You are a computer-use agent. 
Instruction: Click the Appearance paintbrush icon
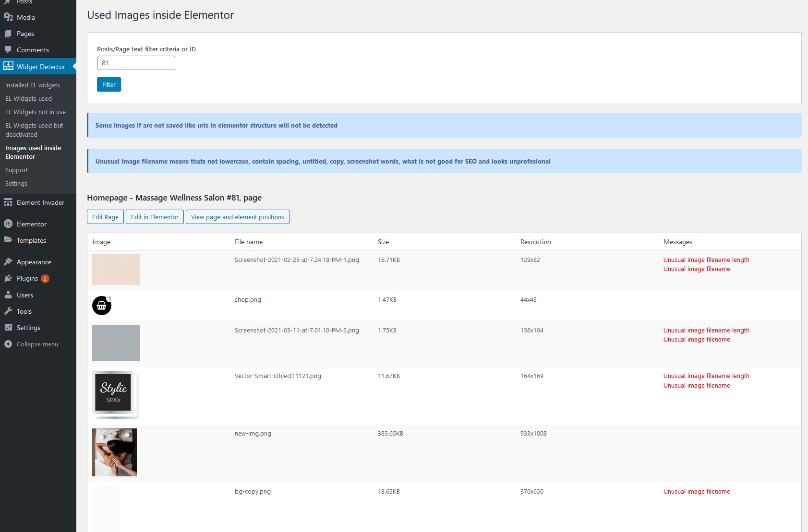pyautogui.click(x=8, y=262)
